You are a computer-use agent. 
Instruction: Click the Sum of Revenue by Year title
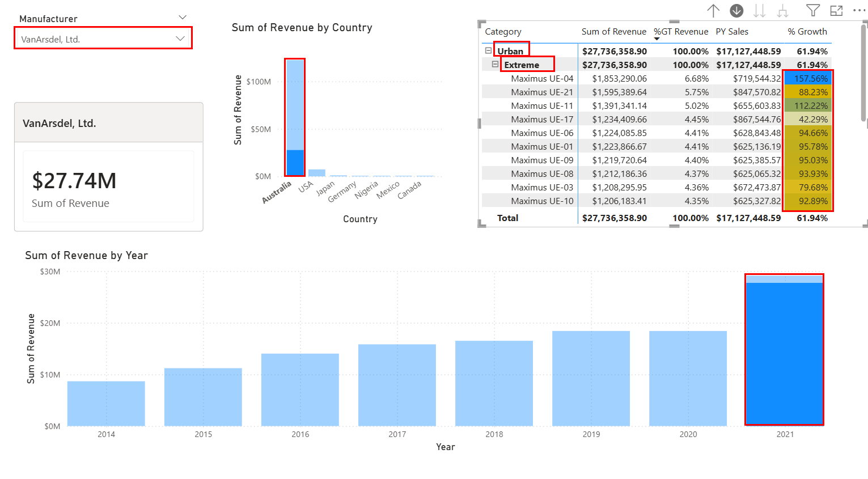tap(87, 256)
